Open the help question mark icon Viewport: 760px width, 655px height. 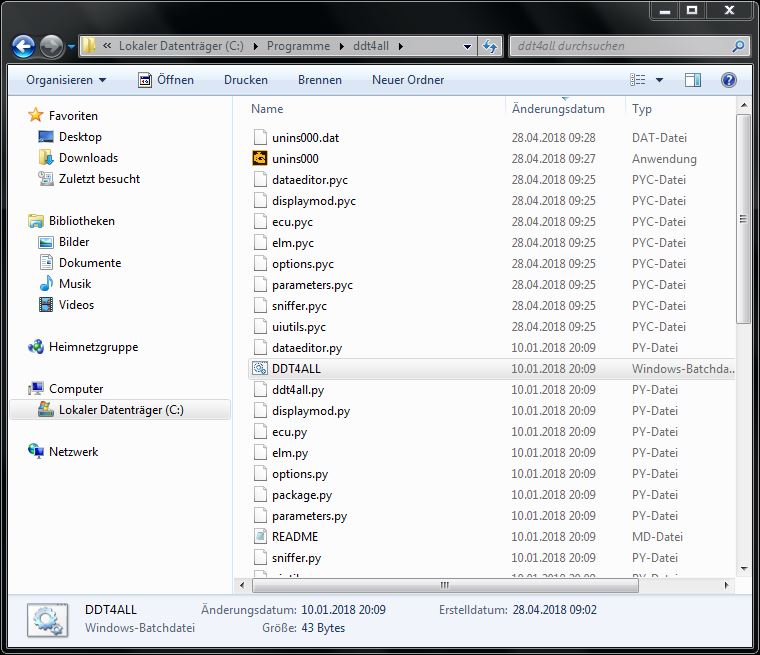729,80
